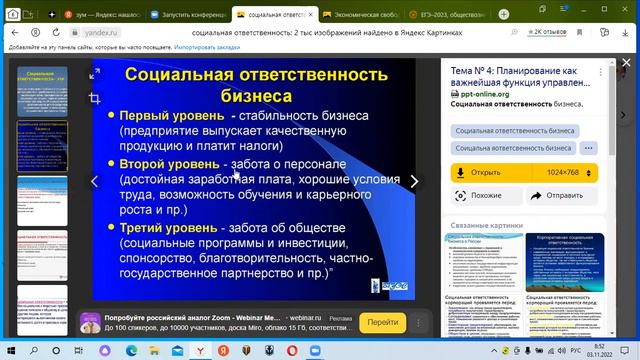
Task: Open the Windows Start menu
Action: point(11,351)
